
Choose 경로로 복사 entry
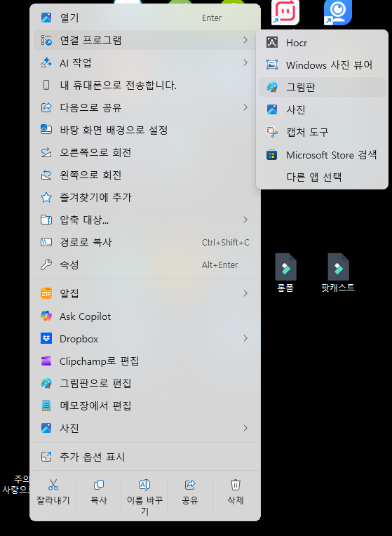pyautogui.click(x=145, y=242)
